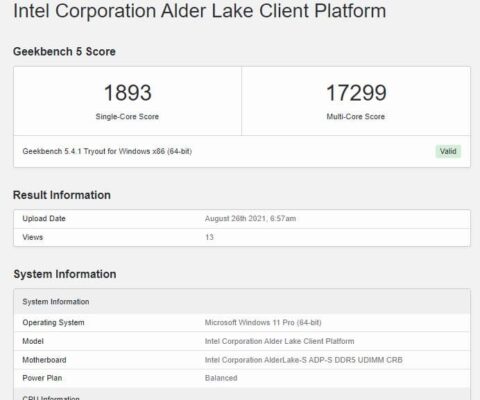Click the Model label in system table
Screen dimensions: 480x400
tap(33, 341)
